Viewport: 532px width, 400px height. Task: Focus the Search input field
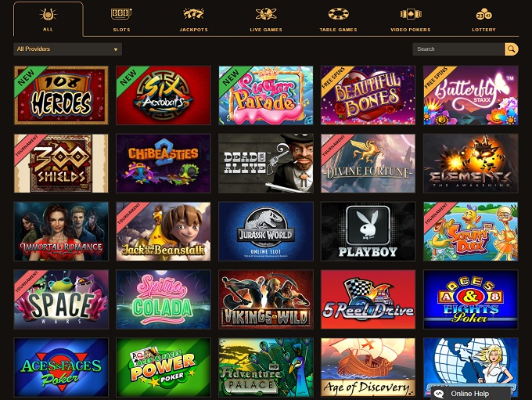(458, 49)
